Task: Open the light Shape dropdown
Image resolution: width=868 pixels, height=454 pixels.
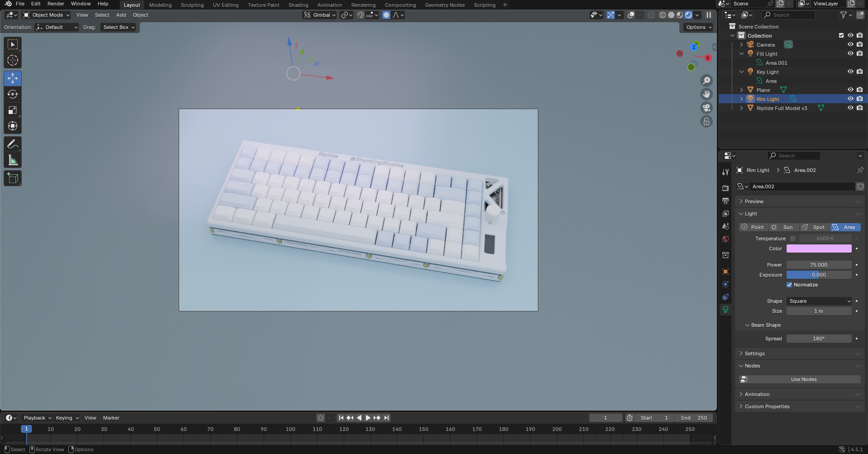Action: [x=819, y=301]
